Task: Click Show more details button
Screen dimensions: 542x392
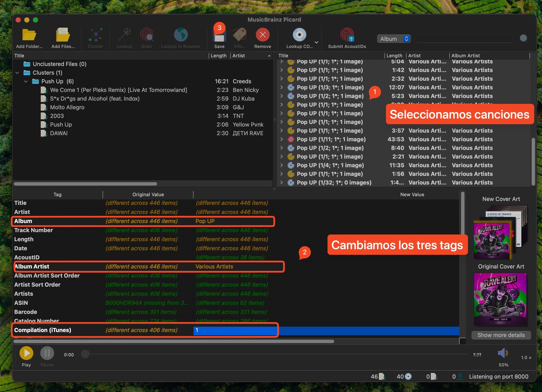Action: [x=501, y=335]
